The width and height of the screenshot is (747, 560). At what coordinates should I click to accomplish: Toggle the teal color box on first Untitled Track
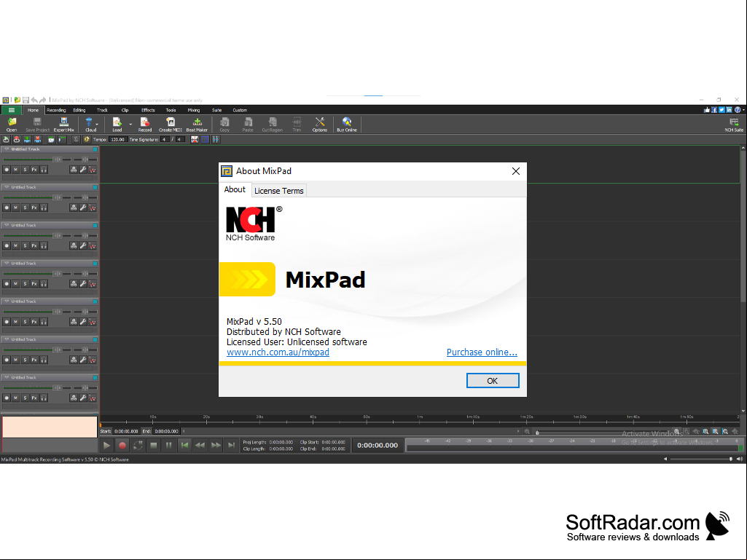click(x=95, y=149)
